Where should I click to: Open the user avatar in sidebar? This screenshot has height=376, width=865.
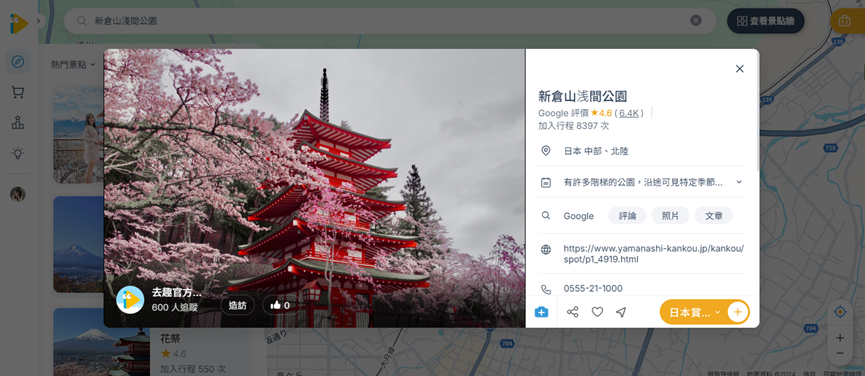click(x=18, y=194)
